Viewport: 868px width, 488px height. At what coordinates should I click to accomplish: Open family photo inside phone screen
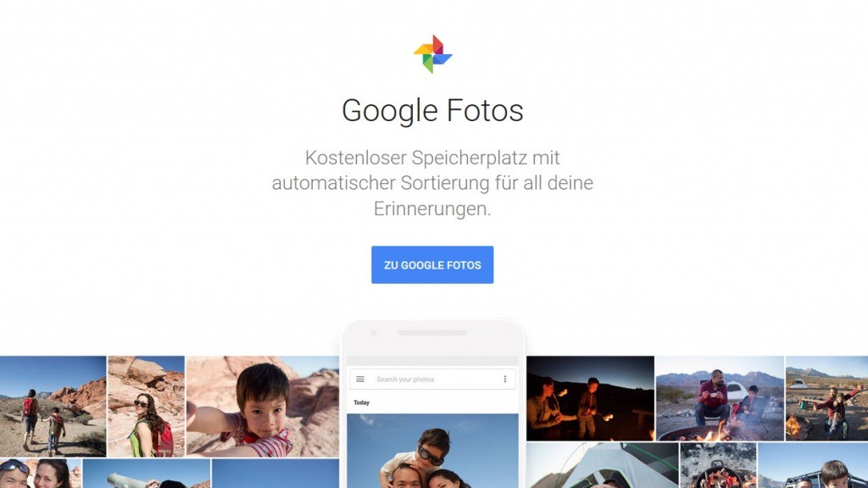pyautogui.click(x=433, y=451)
